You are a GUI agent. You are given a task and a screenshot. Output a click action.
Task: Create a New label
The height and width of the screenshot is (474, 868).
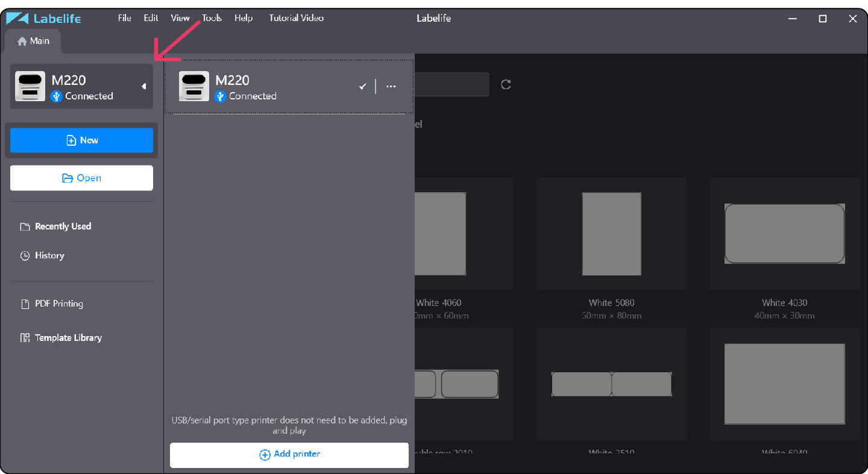click(81, 140)
